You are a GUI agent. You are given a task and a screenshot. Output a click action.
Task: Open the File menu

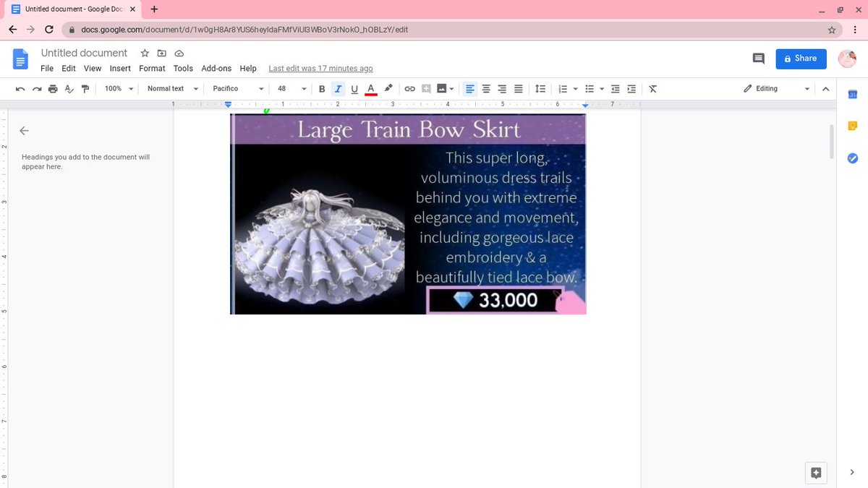tap(47, 69)
